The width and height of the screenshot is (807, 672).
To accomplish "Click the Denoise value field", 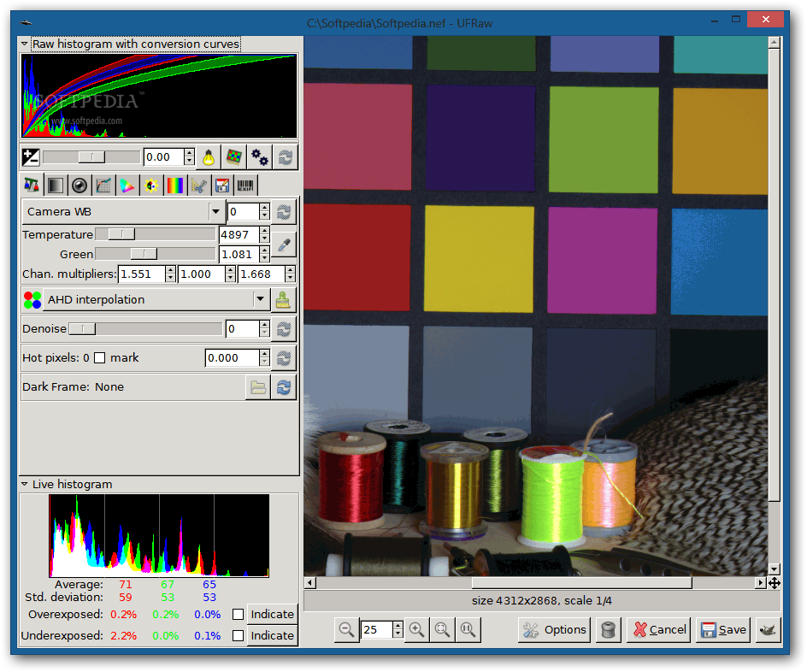I will pyautogui.click(x=243, y=329).
